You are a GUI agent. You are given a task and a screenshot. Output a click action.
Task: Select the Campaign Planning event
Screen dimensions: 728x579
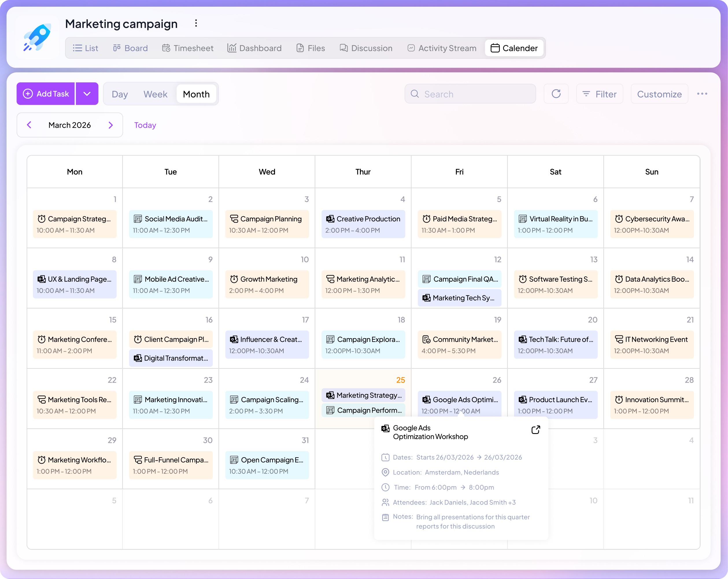coord(267,224)
